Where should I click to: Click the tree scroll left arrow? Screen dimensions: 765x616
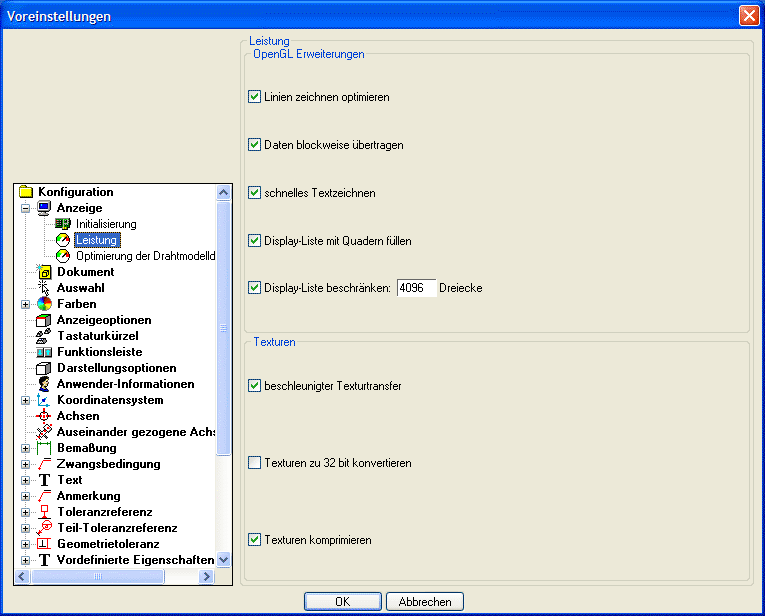click(22, 576)
